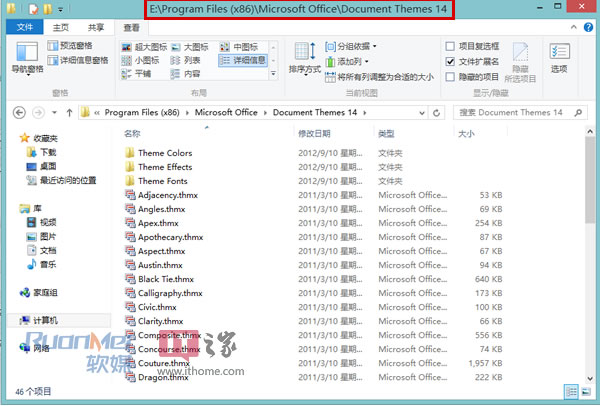Select extra large icons (超大图标) layout
Viewport: 600px width, 406px height.
click(144, 47)
